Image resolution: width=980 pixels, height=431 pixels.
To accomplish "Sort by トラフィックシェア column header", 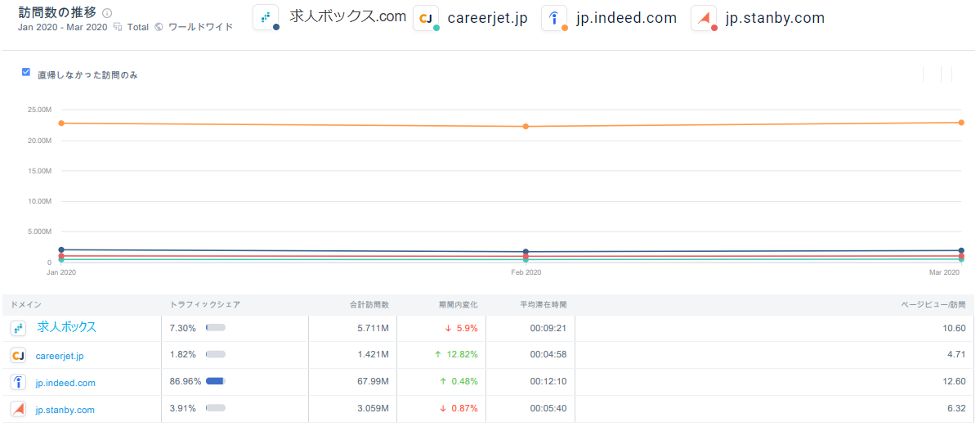I will [x=205, y=304].
